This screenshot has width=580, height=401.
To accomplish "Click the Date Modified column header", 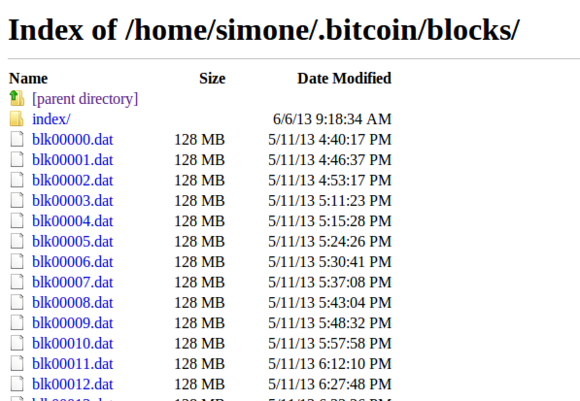I will coord(344,78).
